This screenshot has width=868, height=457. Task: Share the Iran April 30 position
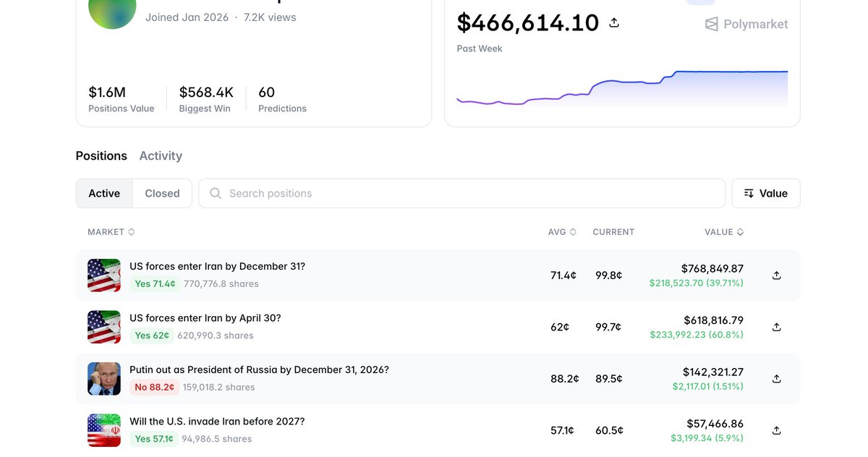coord(776,327)
